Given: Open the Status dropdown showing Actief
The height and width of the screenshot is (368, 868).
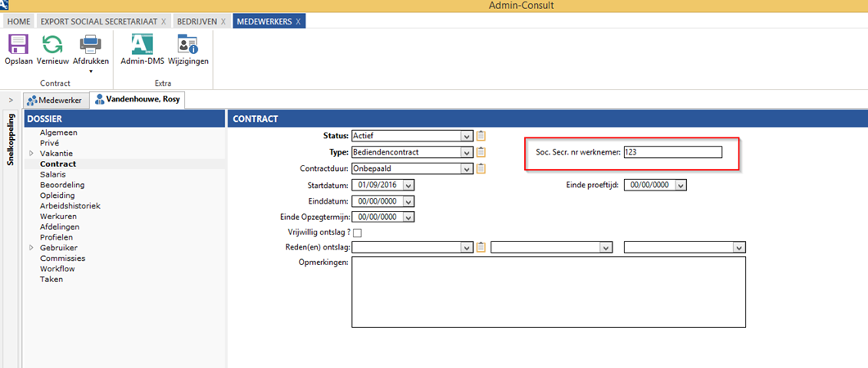Looking at the screenshot, I should (x=466, y=136).
